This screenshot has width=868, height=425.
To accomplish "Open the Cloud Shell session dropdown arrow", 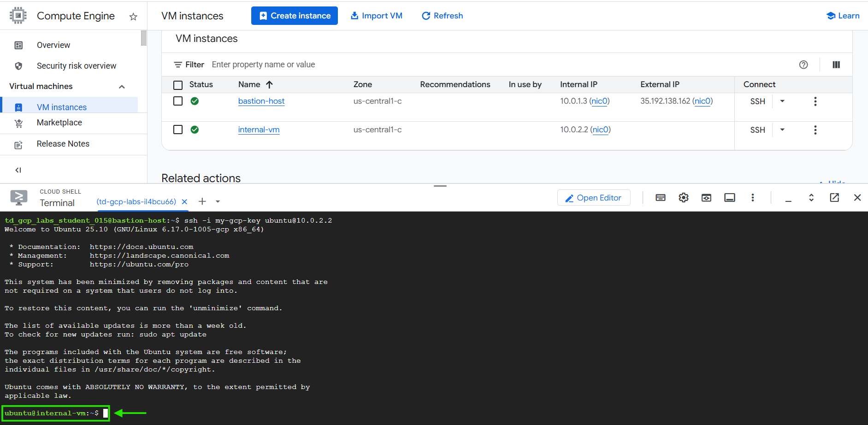I will (x=218, y=202).
